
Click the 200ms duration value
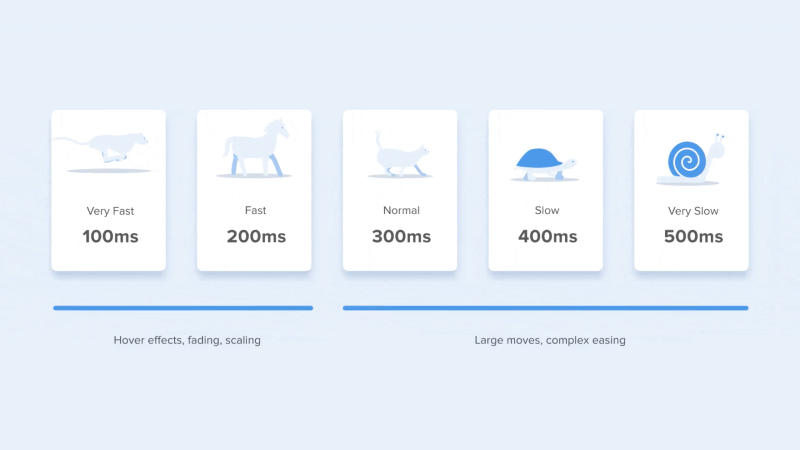[x=256, y=237]
